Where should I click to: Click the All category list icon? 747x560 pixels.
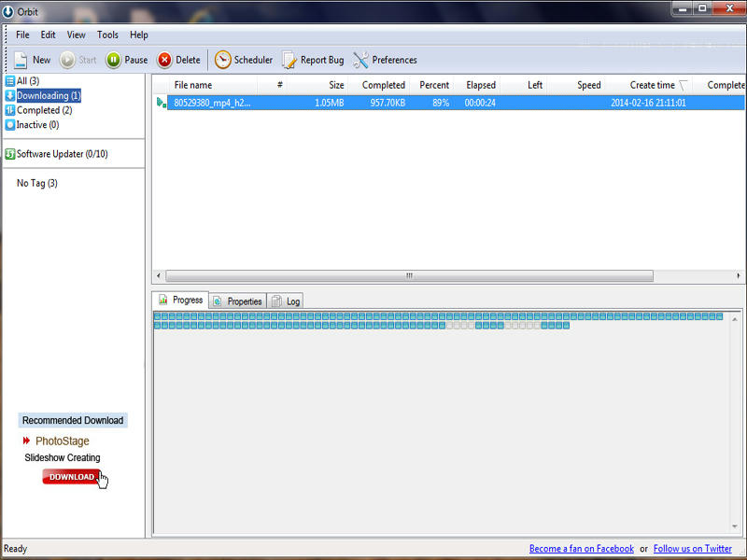(x=10, y=81)
